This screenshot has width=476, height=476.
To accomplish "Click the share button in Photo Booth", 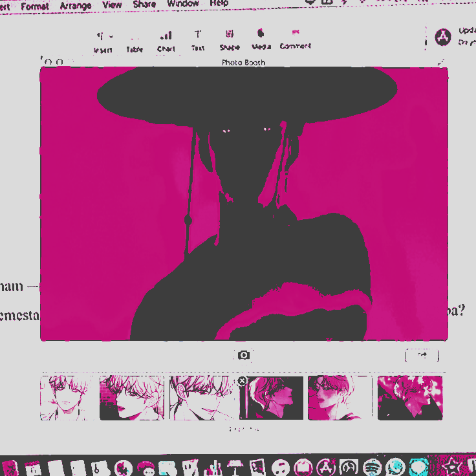I will coord(422,355).
